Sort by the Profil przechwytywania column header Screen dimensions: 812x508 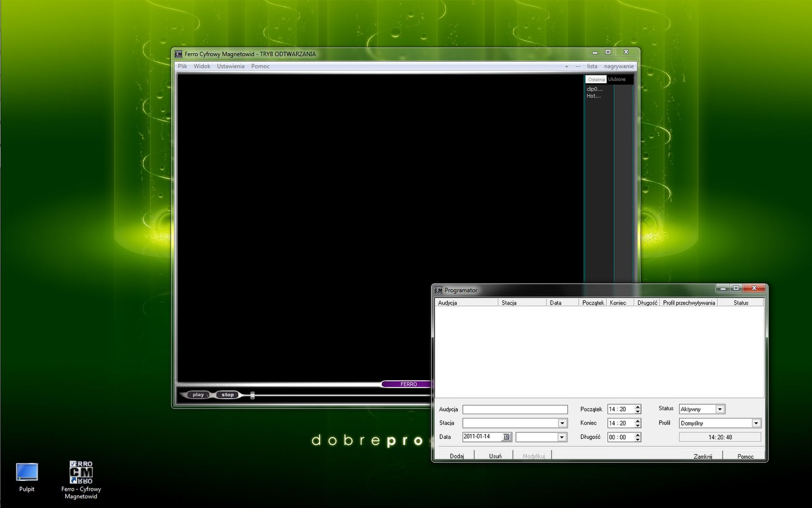[x=689, y=303]
